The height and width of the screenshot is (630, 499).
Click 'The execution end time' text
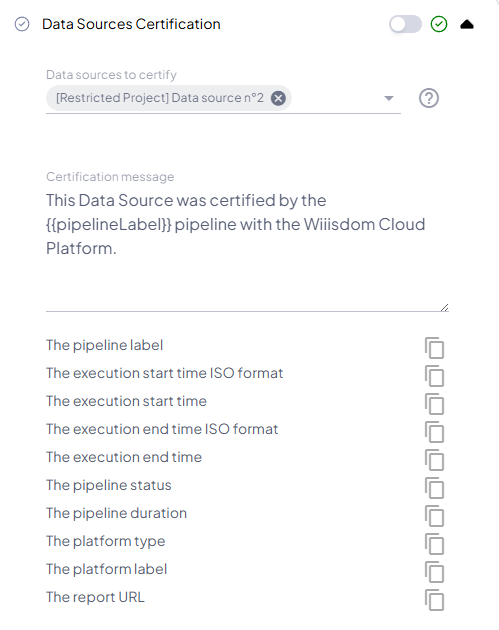click(x=124, y=457)
